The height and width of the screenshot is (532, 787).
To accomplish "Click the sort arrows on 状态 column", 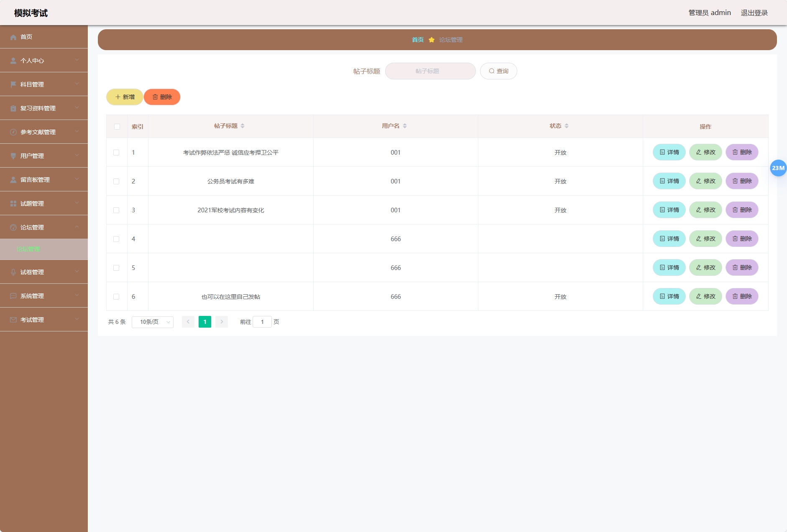I will [x=567, y=126].
